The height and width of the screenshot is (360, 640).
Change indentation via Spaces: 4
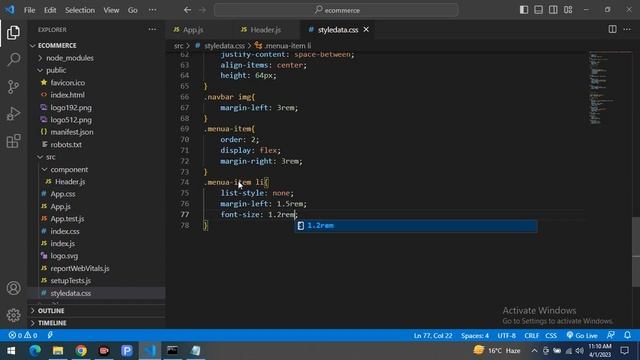pos(475,336)
